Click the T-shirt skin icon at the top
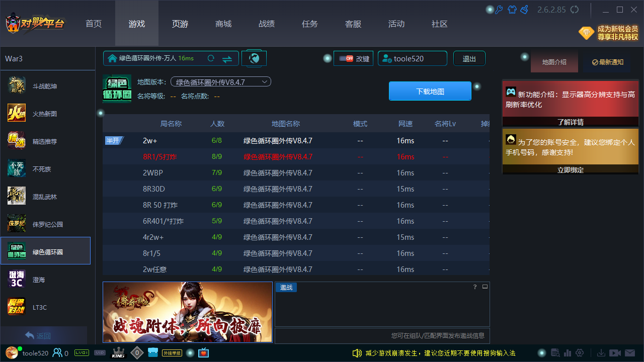 click(512, 10)
